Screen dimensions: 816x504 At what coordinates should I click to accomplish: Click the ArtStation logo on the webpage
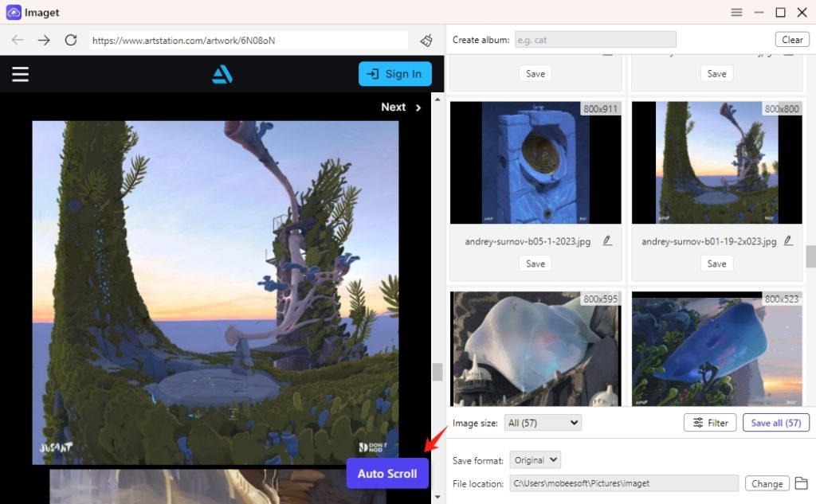click(222, 73)
